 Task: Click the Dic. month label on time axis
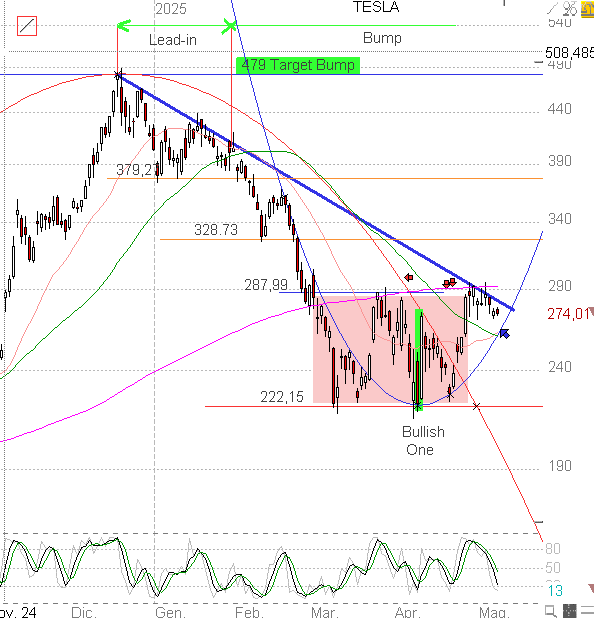pos(84,612)
